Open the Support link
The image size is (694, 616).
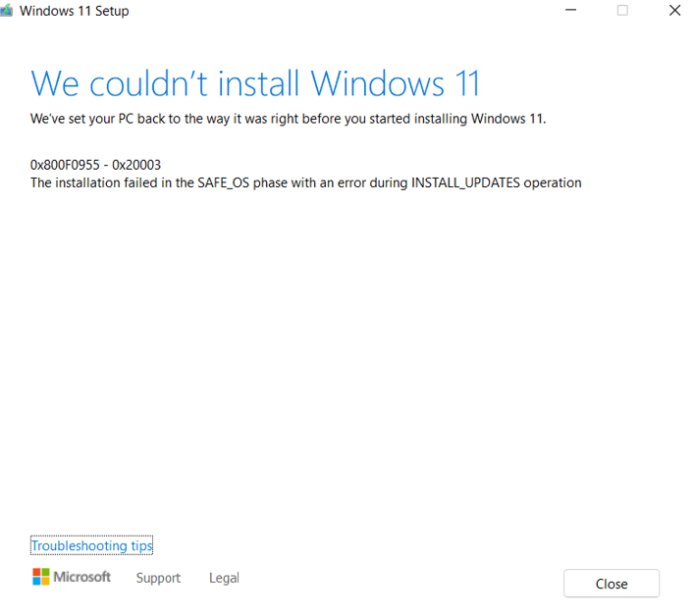[158, 578]
